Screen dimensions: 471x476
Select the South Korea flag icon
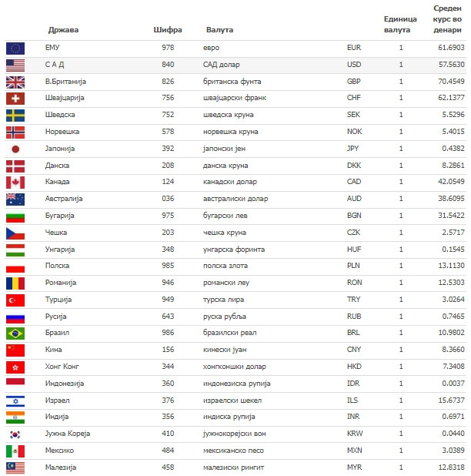click(15, 434)
